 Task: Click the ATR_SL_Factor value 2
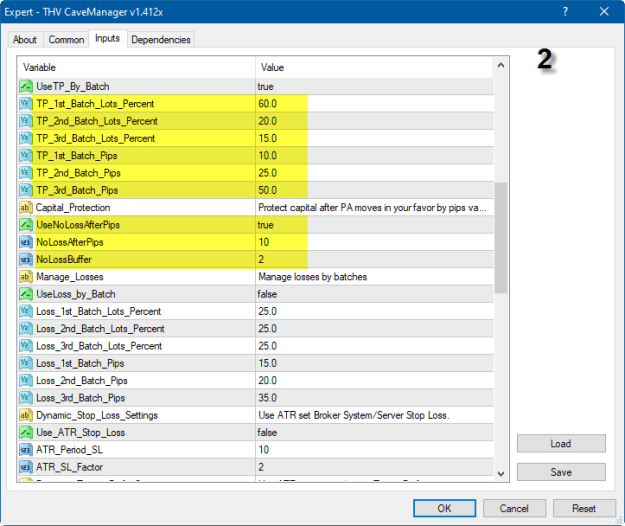pyautogui.click(x=261, y=467)
